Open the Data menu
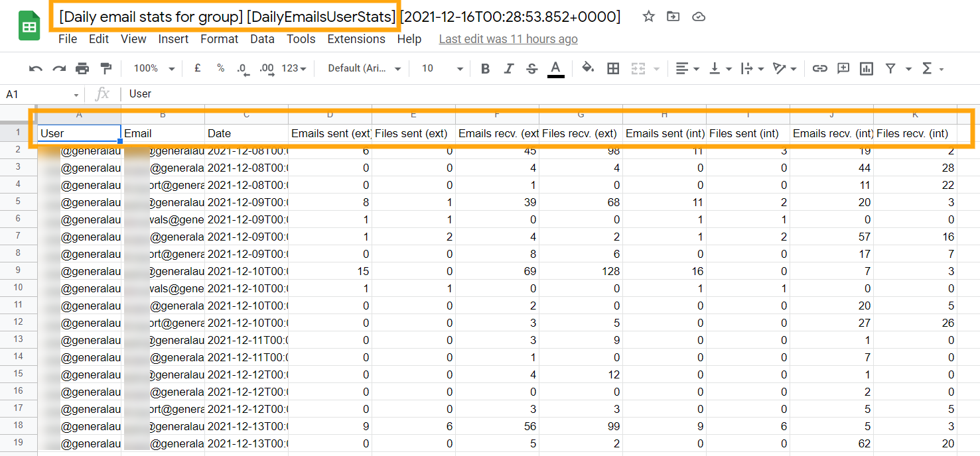The image size is (980, 456). (262, 39)
